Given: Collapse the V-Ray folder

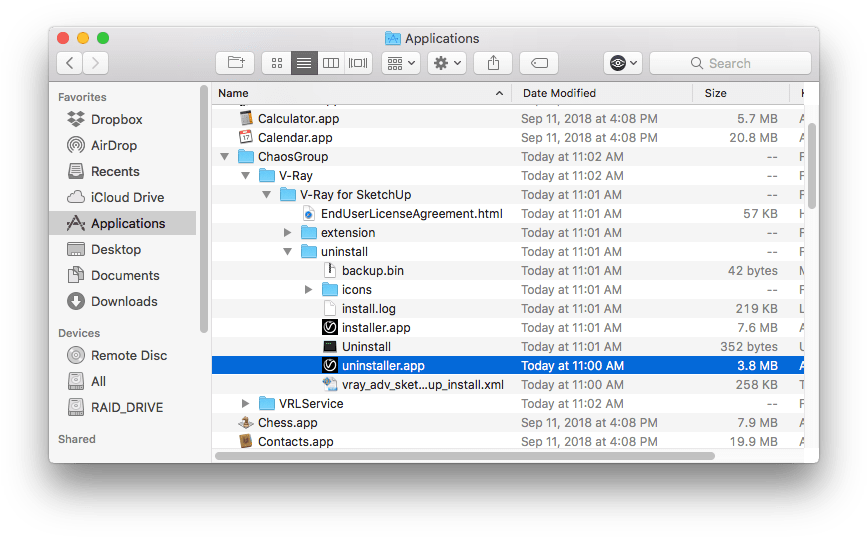Looking at the screenshot, I should click(x=246, y=176).
